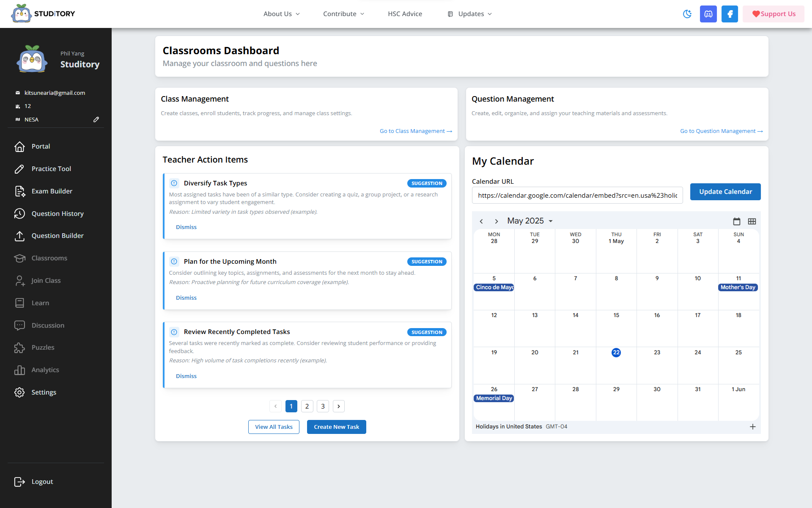Click Update Calendar button
812x508 pixels.
tap(725, 192)
